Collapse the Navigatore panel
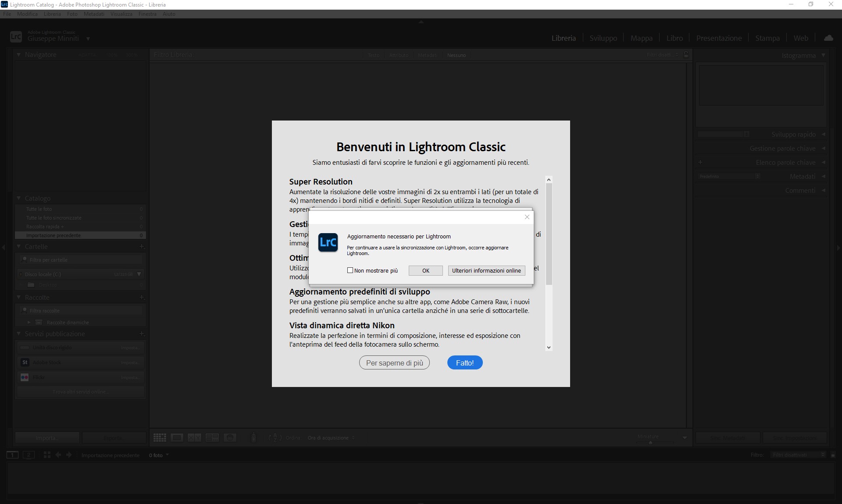The image size is (842, 504). pos(19,55)
